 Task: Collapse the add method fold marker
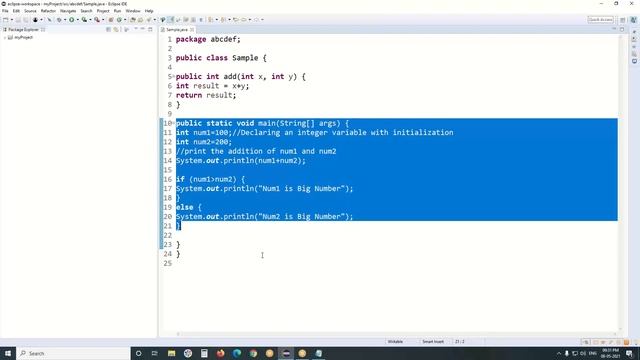(x=174, y=76)
